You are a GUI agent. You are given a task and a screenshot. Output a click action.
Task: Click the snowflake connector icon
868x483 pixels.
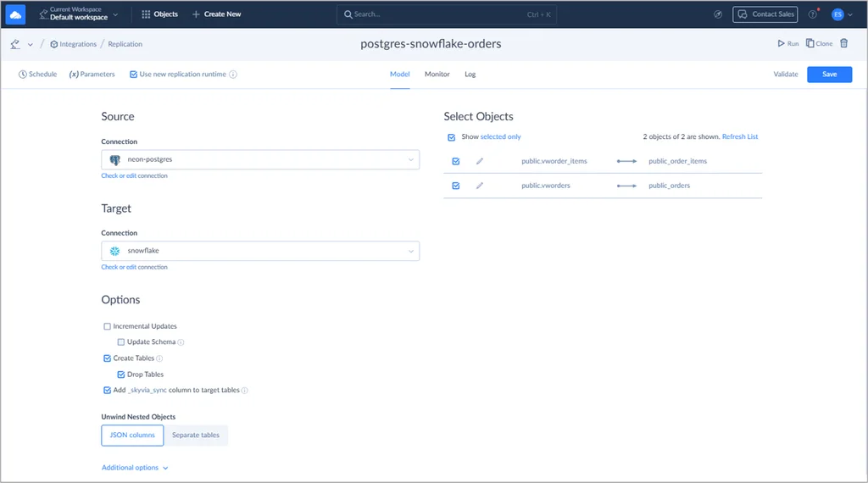tap(115, 251)
